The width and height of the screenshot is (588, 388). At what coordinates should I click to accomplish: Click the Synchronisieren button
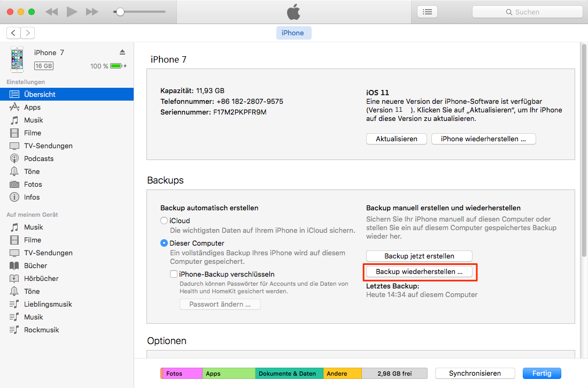pos(475,374)
